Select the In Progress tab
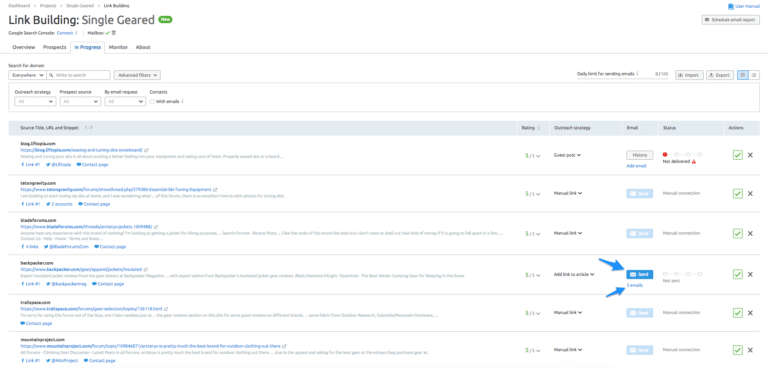 [x=88, y=48]
